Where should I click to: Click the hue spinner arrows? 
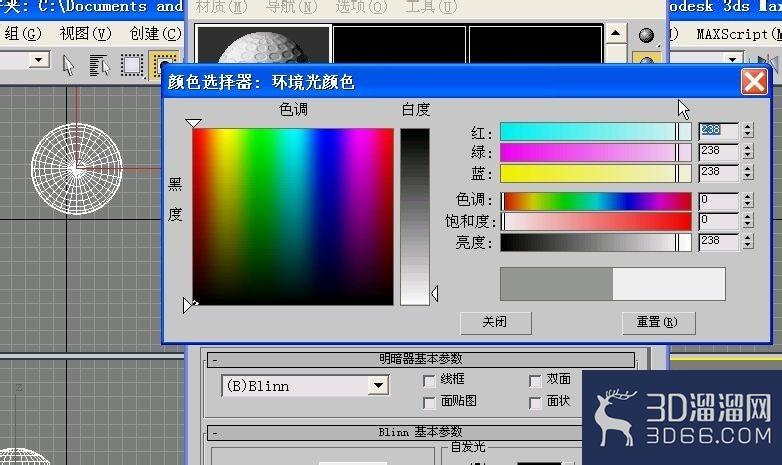click(747, 201)
